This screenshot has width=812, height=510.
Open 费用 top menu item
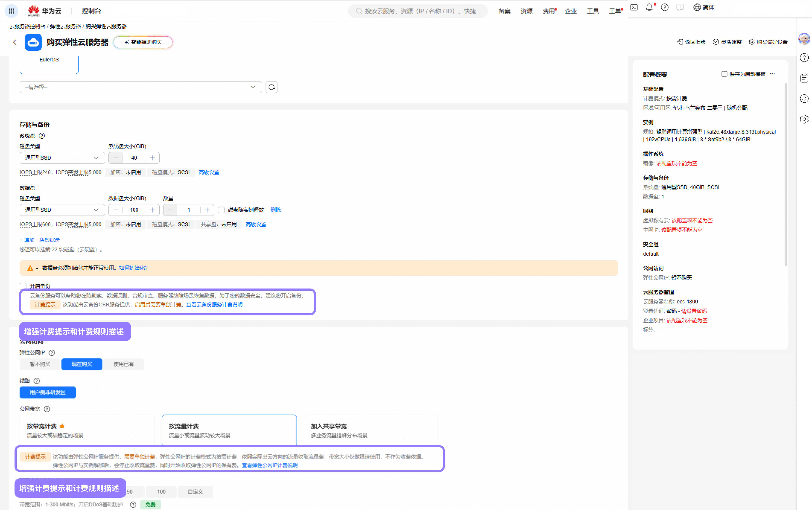coord(549,11)
